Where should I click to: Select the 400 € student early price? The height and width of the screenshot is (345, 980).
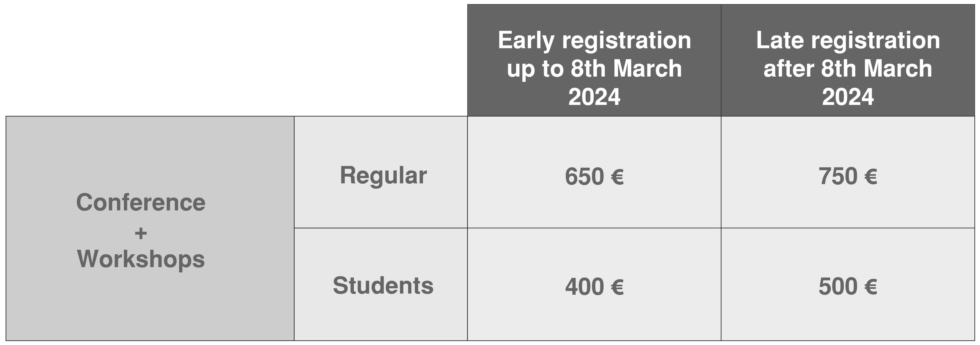(594, 286)
